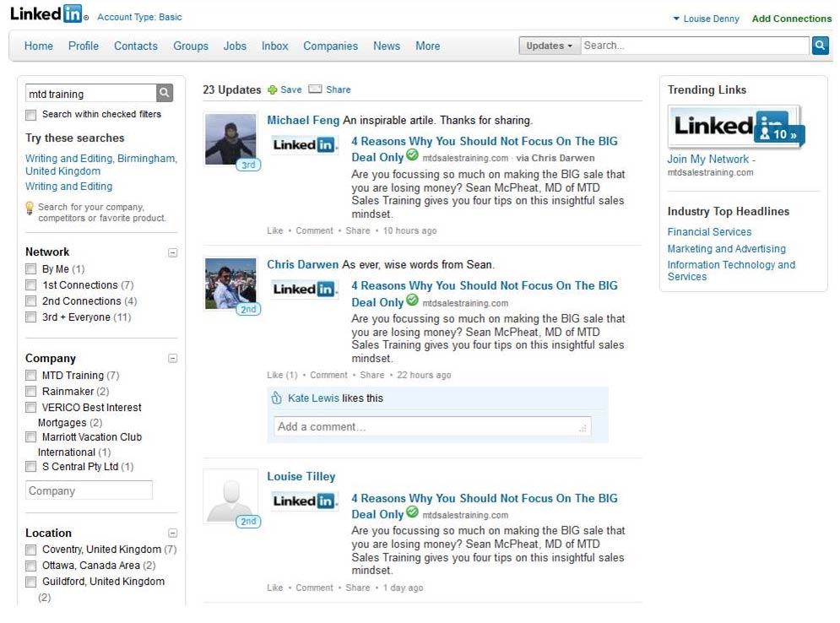Screen dimensions: 840x623
Task: Click the green check badge in Chris Darwen's post
Action: tap(412, 300)
